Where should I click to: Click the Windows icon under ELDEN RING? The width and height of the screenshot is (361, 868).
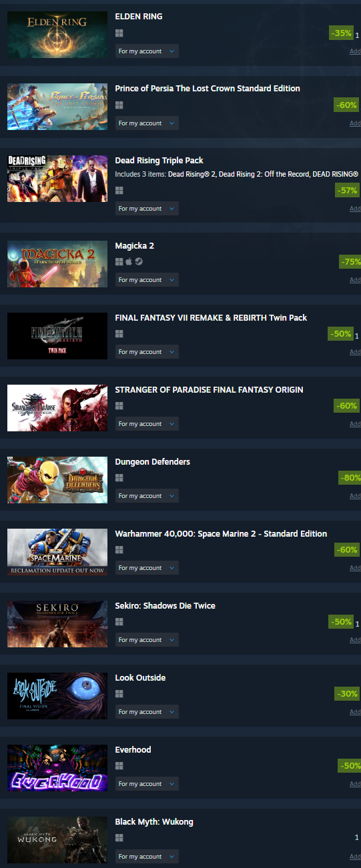pos(119,33)
